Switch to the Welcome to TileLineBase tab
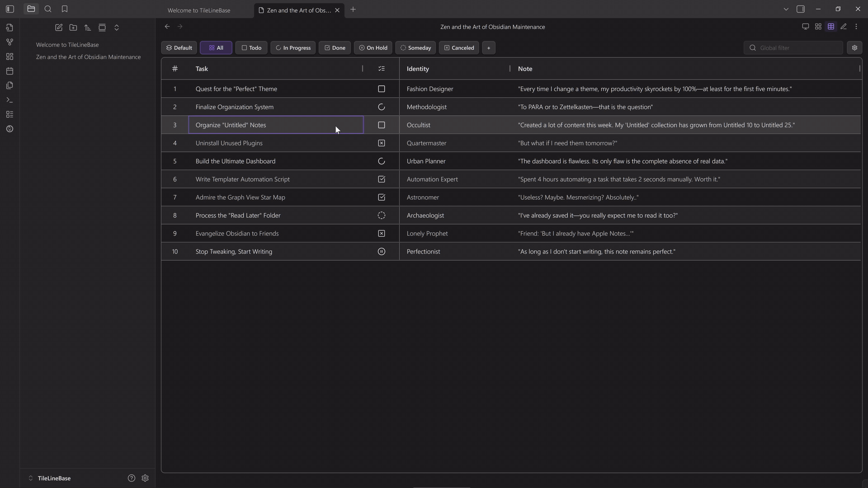Image resolution: width=868 pixels, height=488 pixels. 199,10
